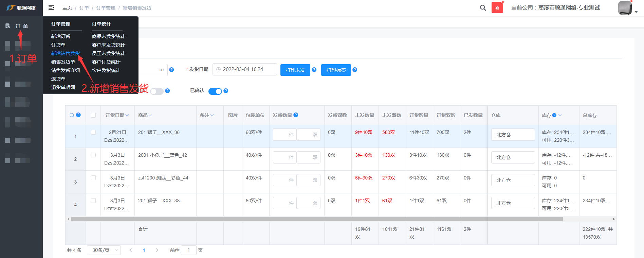Screen dimensions: 644x258
Task: Click help icon next to 打印未发 button
Action: pyautogui.click(x=314, y=70)
